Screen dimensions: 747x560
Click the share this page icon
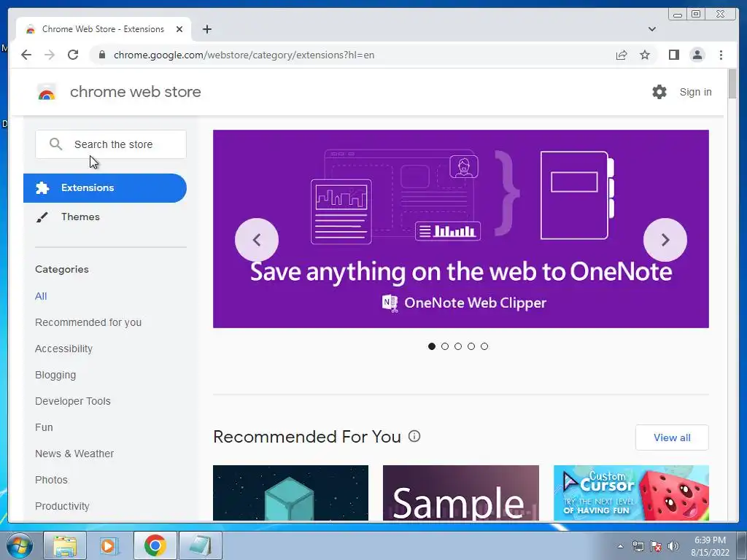(622, 55)
